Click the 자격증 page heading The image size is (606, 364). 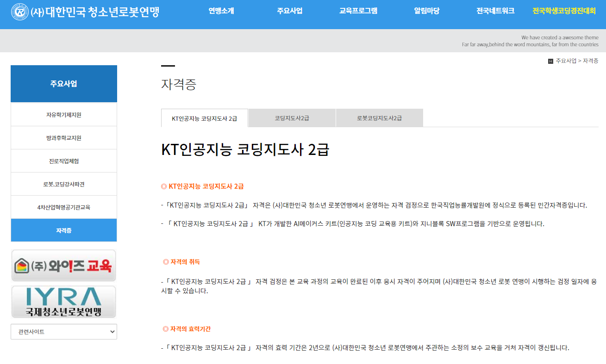[x=179, y=84]
